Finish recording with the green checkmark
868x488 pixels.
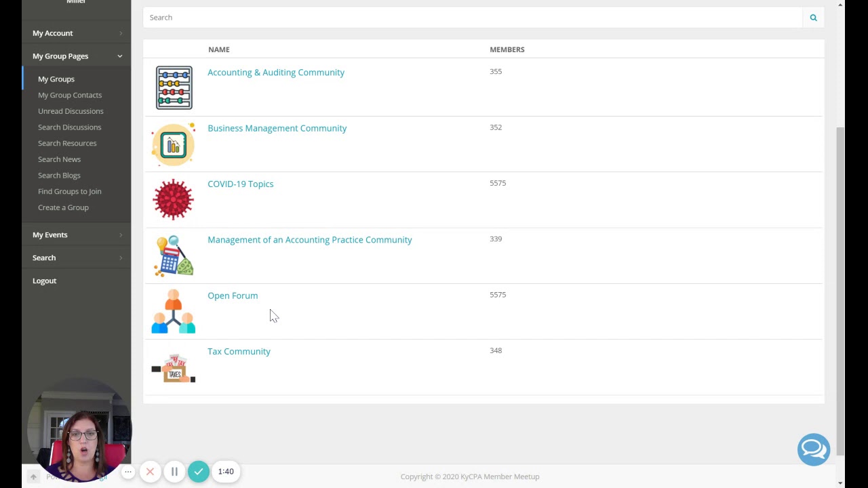(x=199, y=472)
